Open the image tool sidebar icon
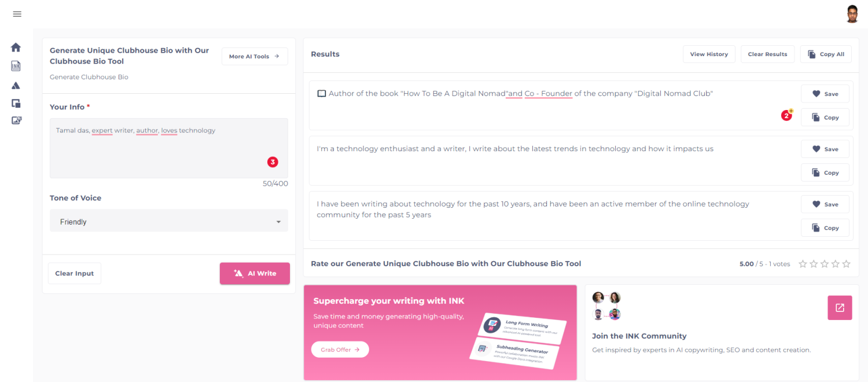868x382 pixels. (16, 121)
